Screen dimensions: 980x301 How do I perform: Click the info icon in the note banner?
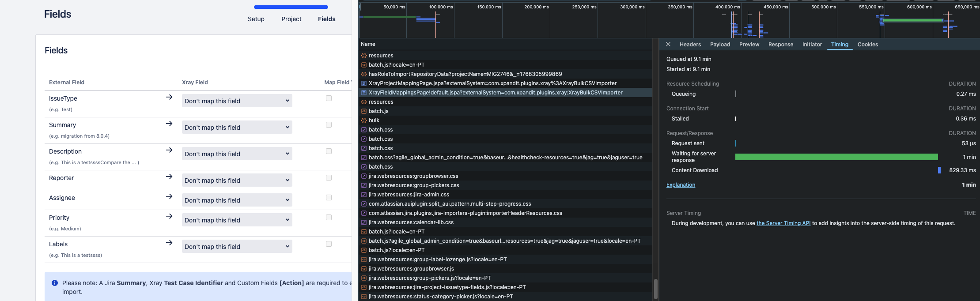point(55,283)
